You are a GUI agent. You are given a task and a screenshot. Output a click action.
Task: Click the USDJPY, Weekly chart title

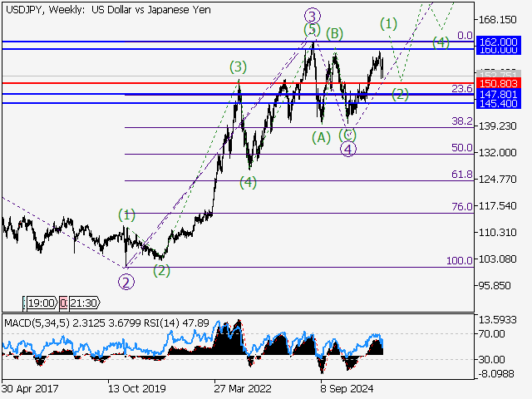(x=38, y=9)
